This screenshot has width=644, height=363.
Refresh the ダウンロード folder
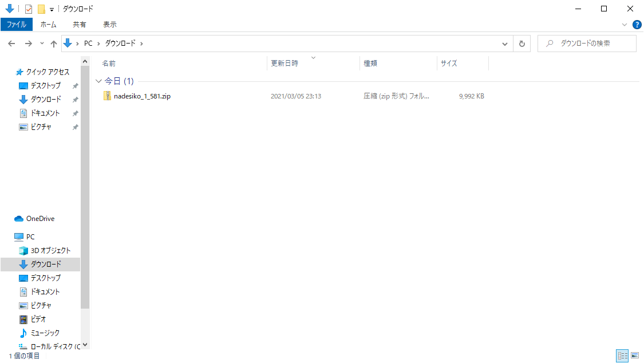click(x=521, y=44)
